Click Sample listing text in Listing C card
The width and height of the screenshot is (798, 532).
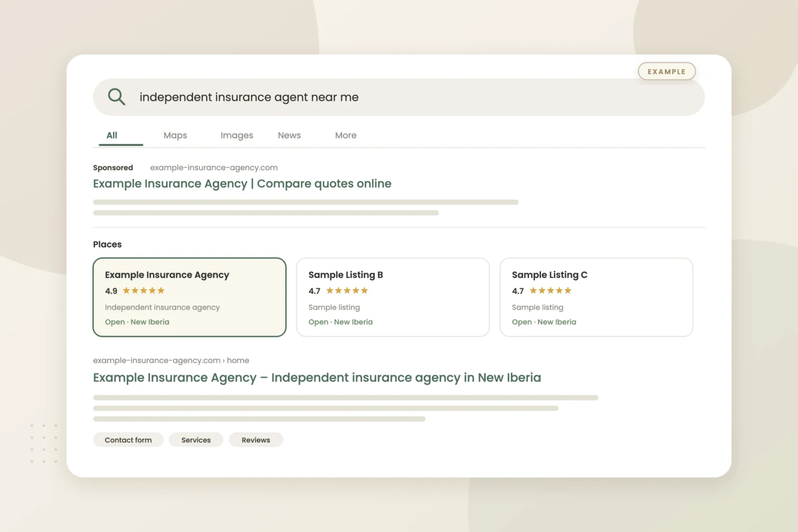538,307
